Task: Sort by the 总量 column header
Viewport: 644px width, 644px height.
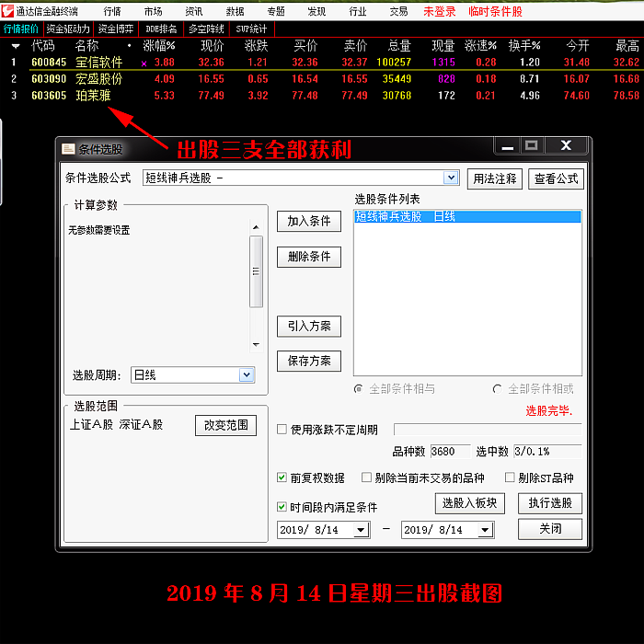Action: point(399,46)
